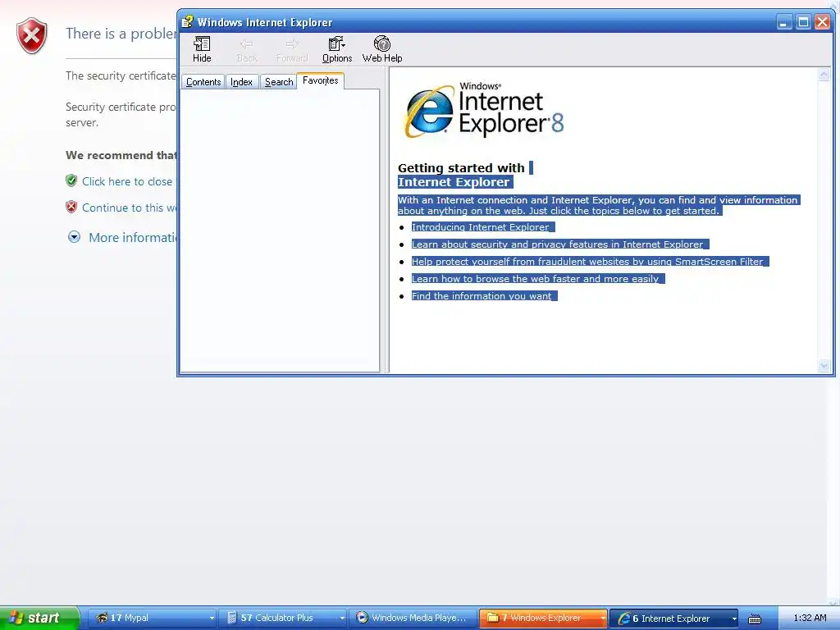840x630 pixels.
Task: Switch to the Contents tab
Action: [203, 82]
